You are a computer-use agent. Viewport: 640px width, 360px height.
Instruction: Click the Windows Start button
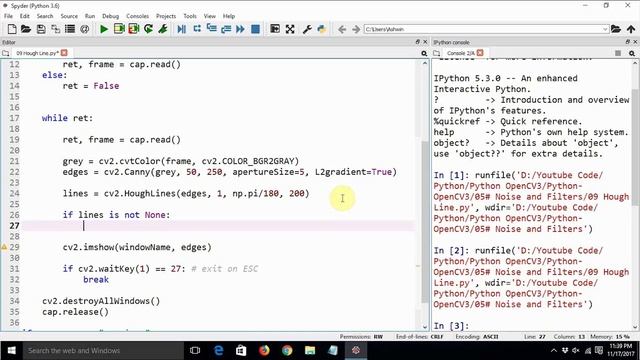pos(11,351)
